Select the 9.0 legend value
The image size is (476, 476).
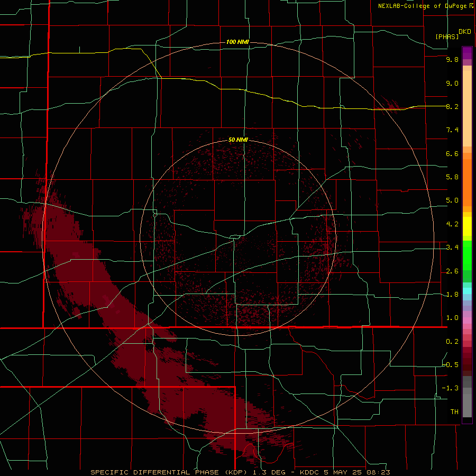pyautogui.click(x=452, y=83)
